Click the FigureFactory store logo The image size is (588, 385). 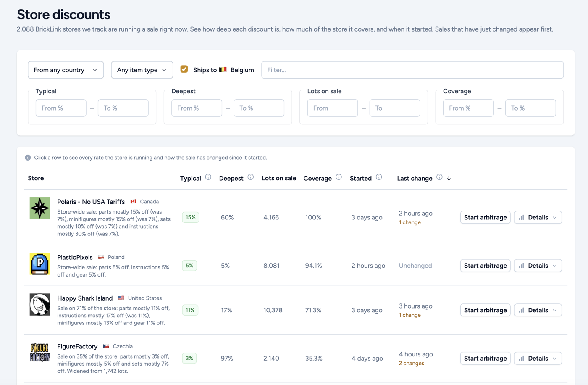pos(40,353)
